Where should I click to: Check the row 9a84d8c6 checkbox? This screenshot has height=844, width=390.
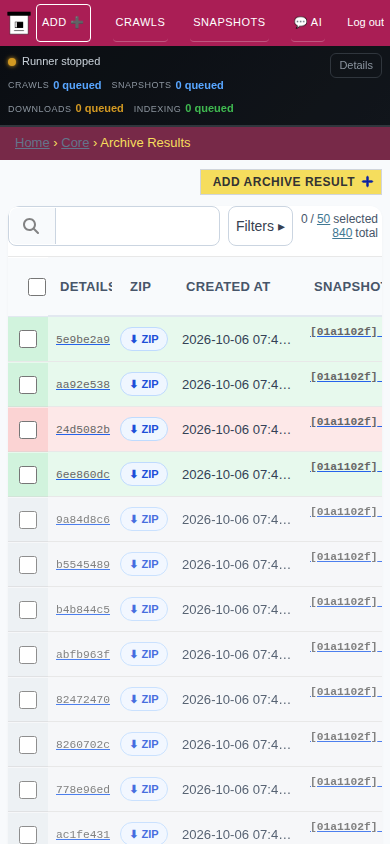[28, 520]
